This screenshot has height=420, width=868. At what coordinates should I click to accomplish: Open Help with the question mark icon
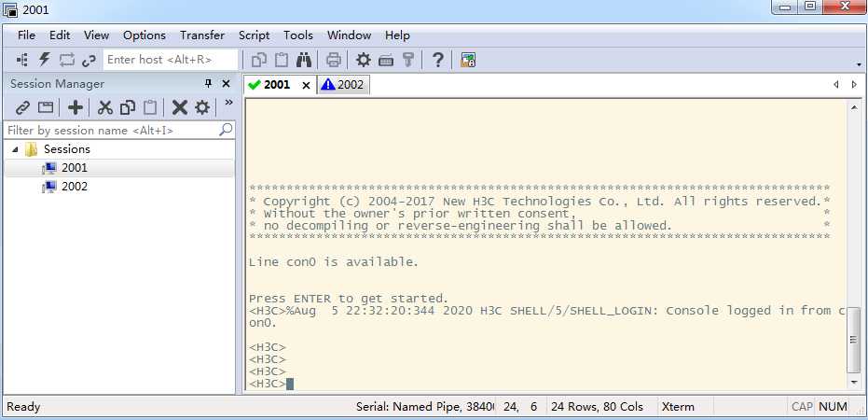(437, 60)
